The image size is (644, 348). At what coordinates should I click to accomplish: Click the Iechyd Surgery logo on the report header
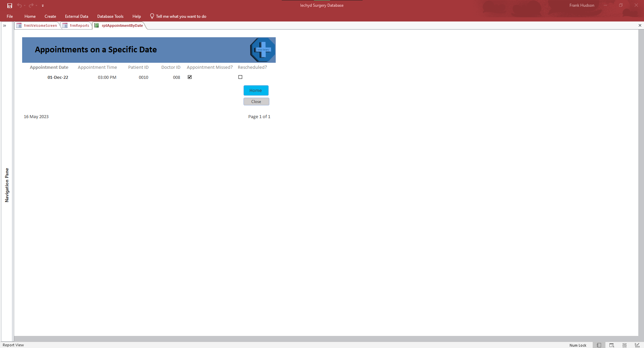point(262,50)
